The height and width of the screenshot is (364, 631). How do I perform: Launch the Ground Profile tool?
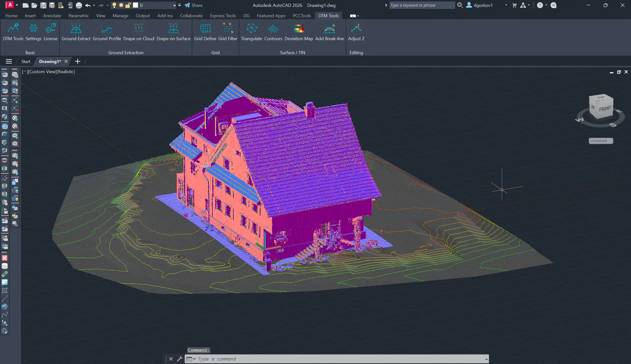click(x=107, y=32)
